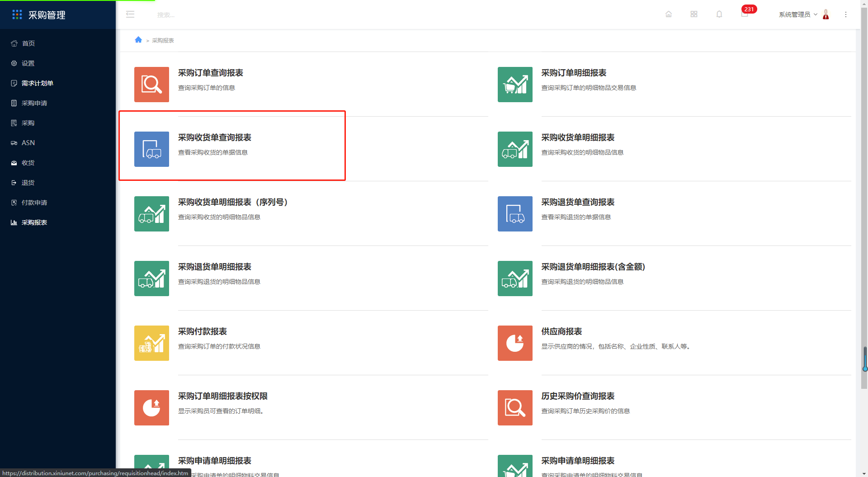Click the 采购收货单查询报表 truck icon
Screen dimensions: 868x477
point(151,149)
